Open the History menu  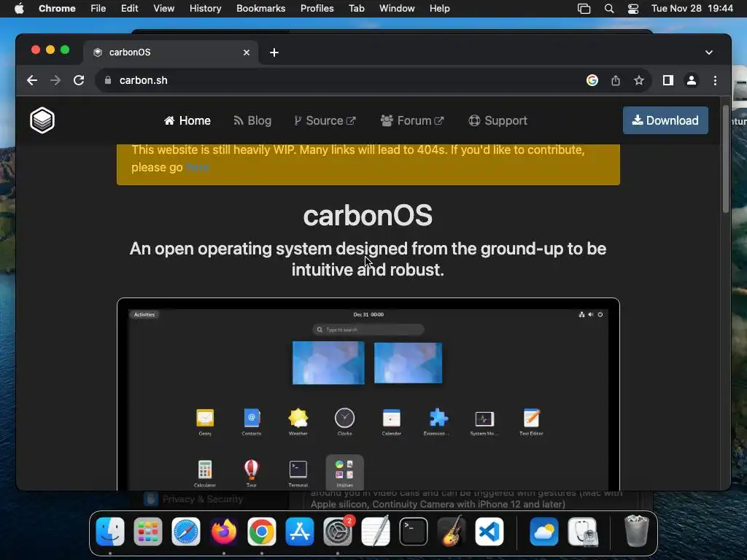(205, 9)
